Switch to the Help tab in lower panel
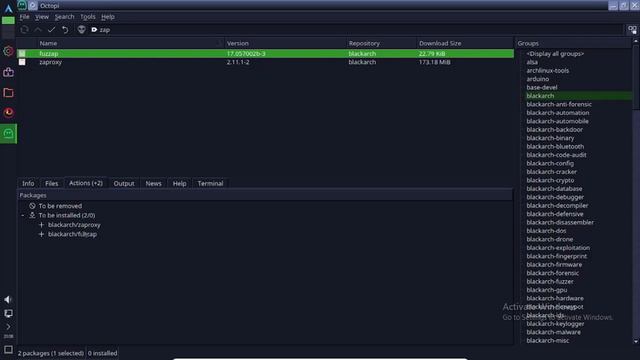The height and width of the screenshot is (360, 640). coord(180,184)
